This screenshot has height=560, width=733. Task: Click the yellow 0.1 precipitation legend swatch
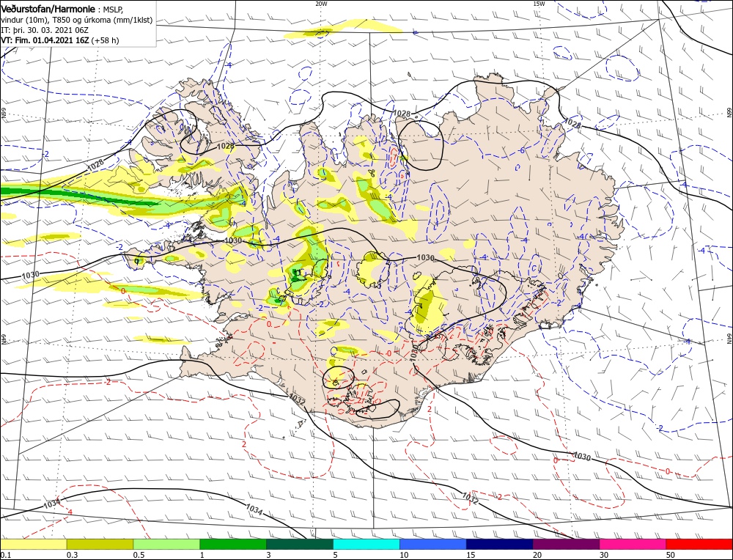pyautogui.click(x=33, y=544)
